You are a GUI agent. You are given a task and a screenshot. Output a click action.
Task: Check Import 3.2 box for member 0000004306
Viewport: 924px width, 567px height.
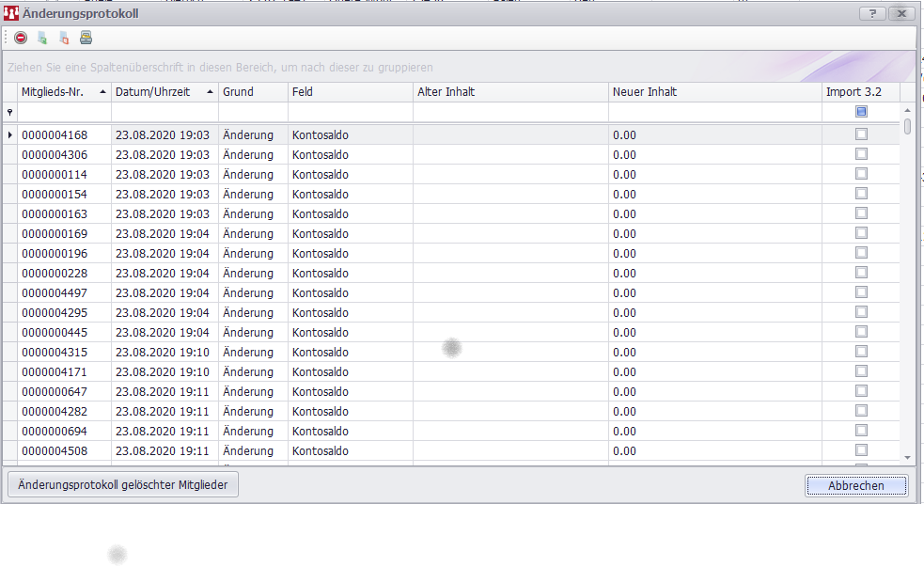click(861, 155)
